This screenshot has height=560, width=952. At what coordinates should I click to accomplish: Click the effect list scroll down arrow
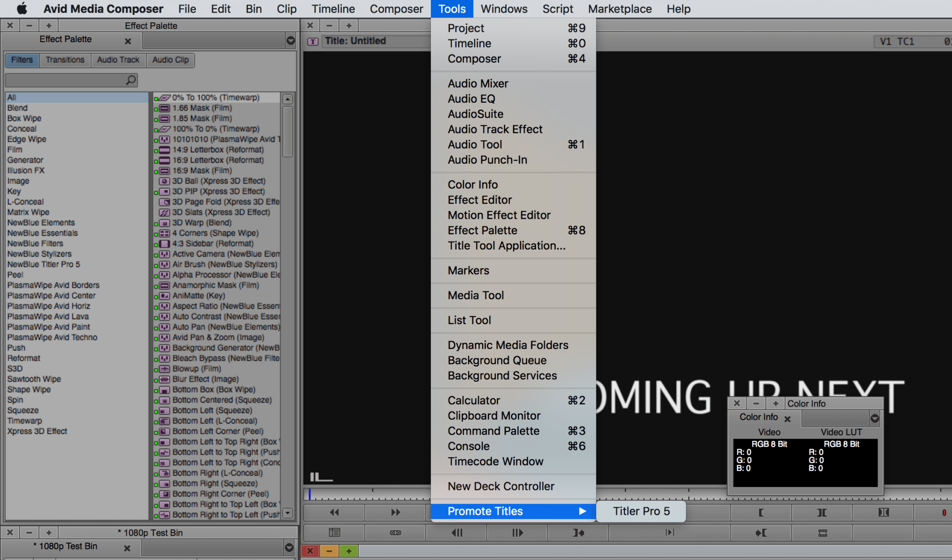click(288, 513)
